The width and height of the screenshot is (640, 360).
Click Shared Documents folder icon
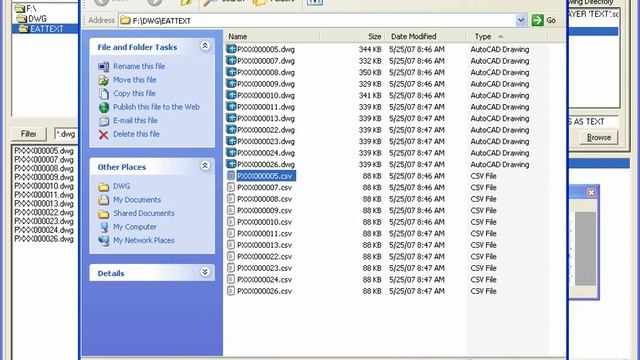(x=104, y=213)
